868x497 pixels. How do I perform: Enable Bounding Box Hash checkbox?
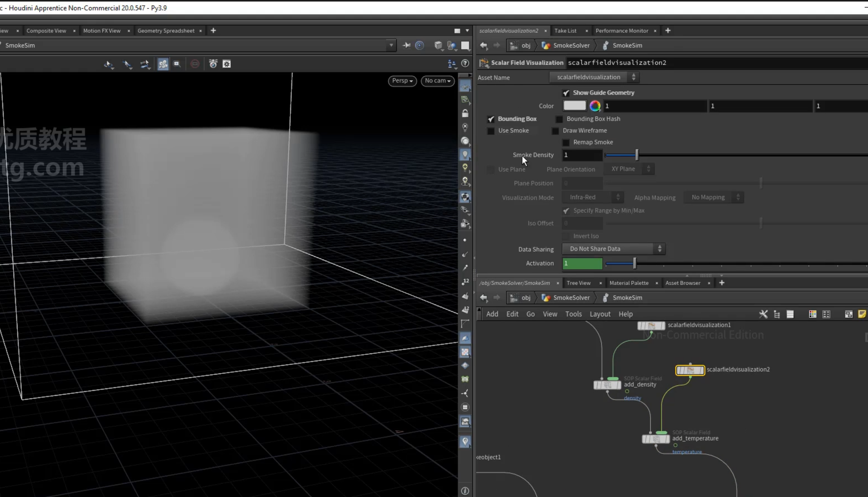point(559,119)
